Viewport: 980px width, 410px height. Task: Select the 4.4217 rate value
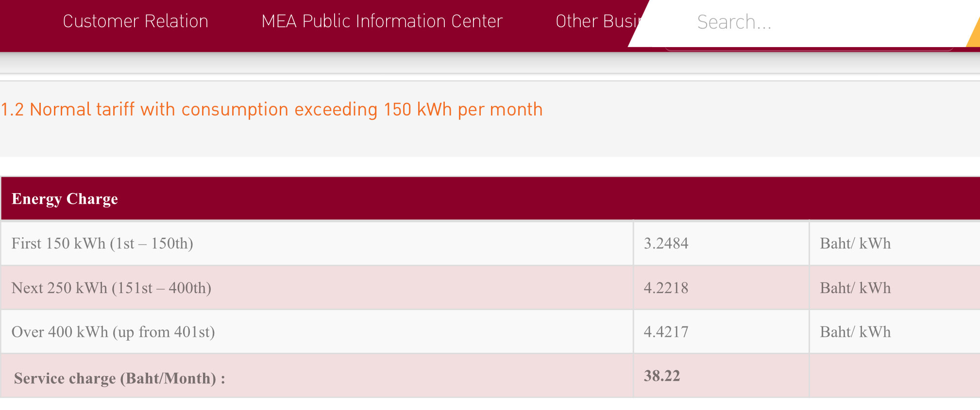point(666,332)
